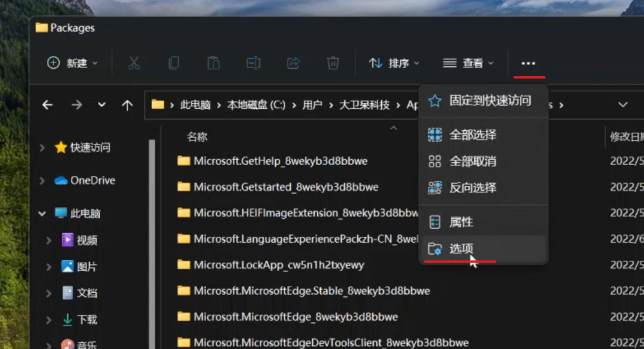Expand 文档 tree node chevron
Screen dimensions: 644x349
[x=49, y=293]
